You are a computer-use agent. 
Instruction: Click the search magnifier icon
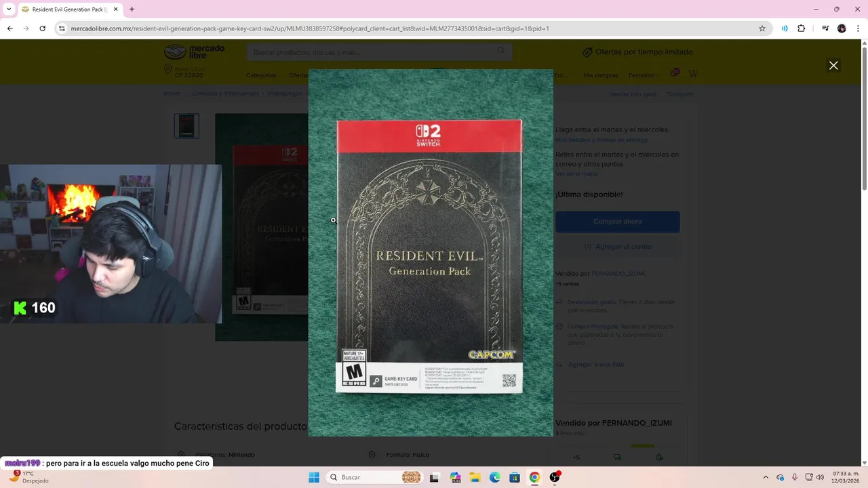501,52
